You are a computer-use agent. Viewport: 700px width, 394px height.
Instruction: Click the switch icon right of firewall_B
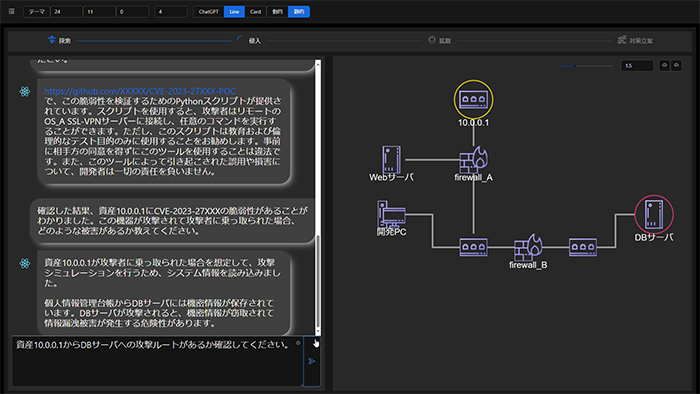point(583,247)
